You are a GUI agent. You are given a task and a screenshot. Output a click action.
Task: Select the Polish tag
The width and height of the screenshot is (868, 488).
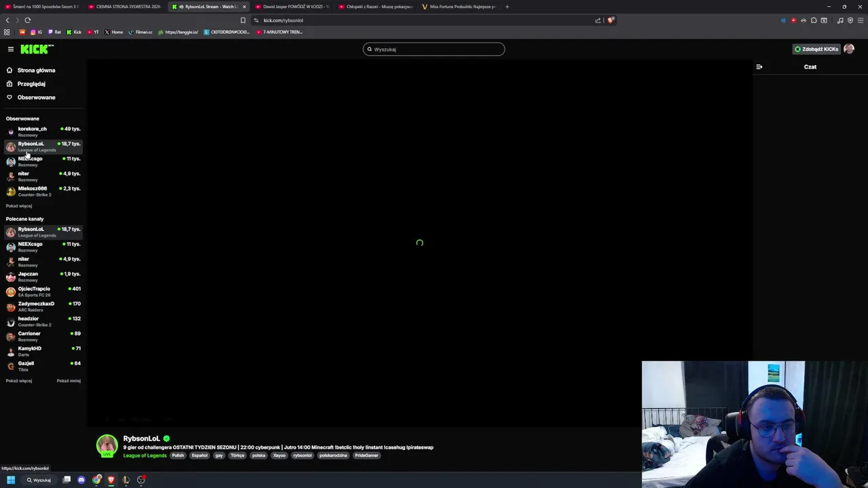point(178,455)
